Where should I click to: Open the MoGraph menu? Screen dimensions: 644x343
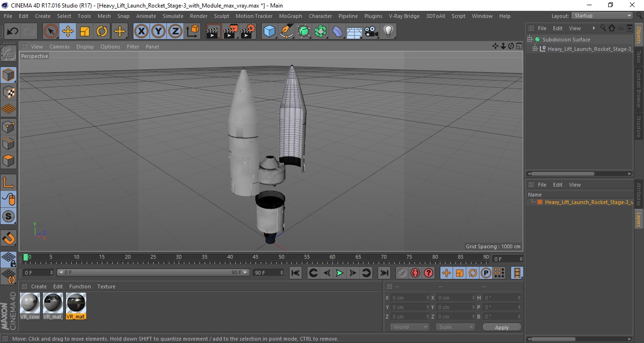pos(290,16)
